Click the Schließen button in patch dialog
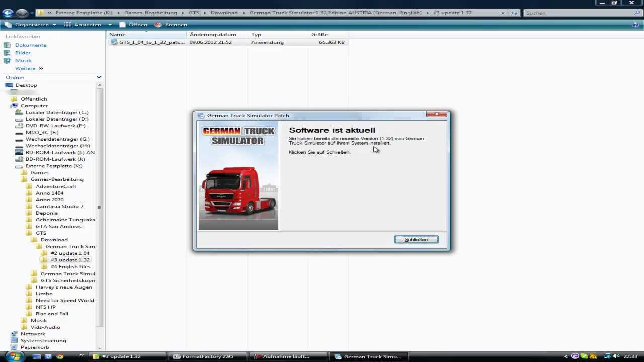 click(x=416, y=240)
